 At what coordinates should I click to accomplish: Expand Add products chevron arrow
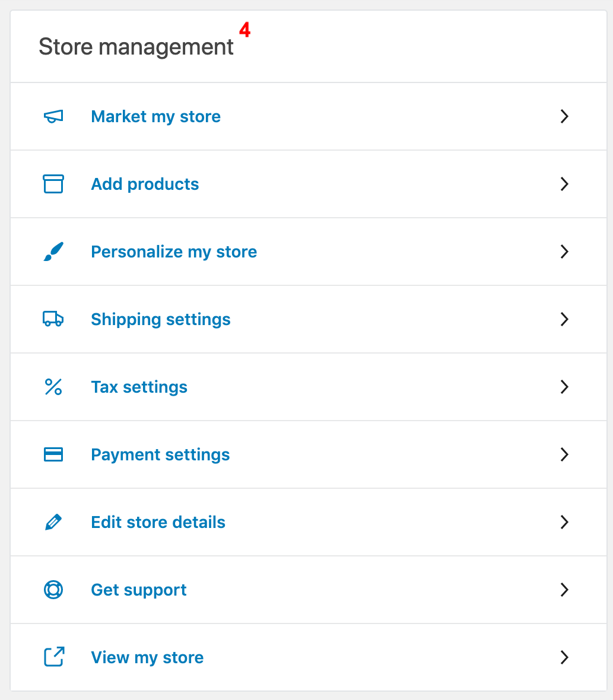pos(564,184)
